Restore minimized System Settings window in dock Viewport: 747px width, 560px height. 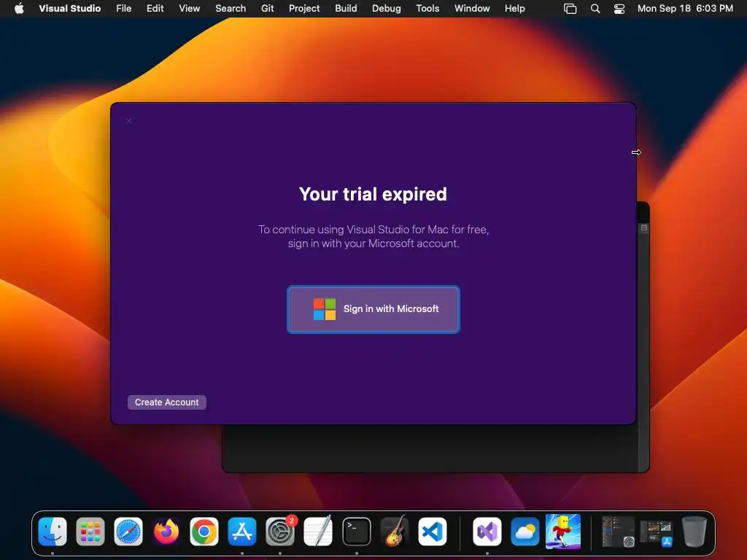coord(618,532)
